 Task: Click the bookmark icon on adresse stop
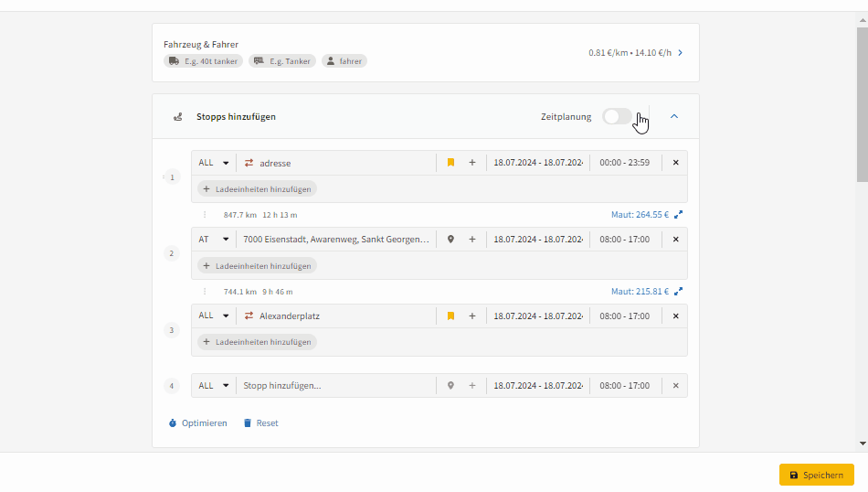tap(450, 163)
